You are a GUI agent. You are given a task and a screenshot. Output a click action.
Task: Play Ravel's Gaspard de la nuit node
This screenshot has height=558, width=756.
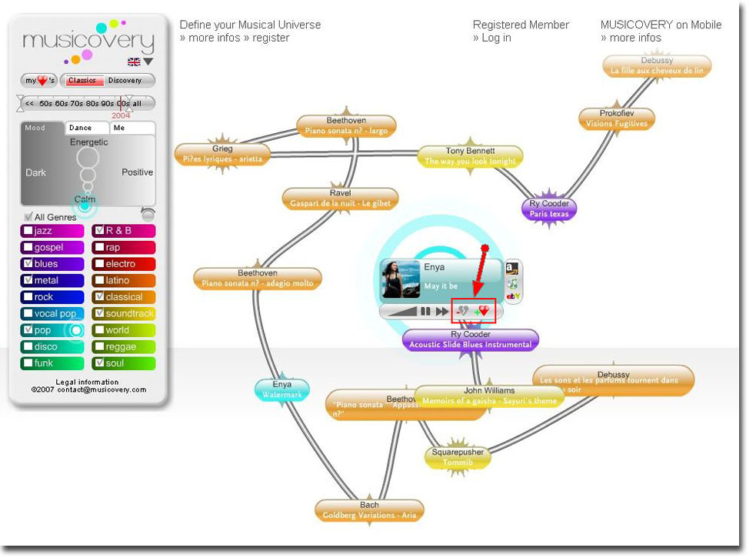pyautogui.click(x=341, y=199)
